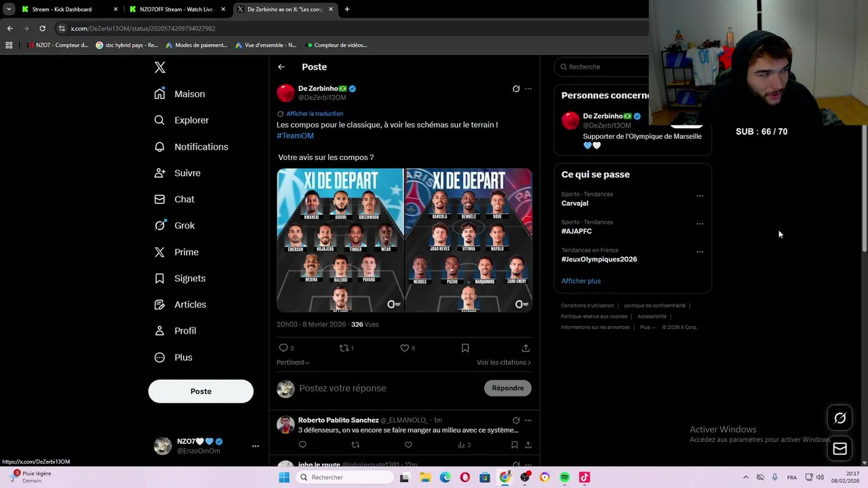
Task: Click the taskbar volume icon
Action: [x=820, y=477]
